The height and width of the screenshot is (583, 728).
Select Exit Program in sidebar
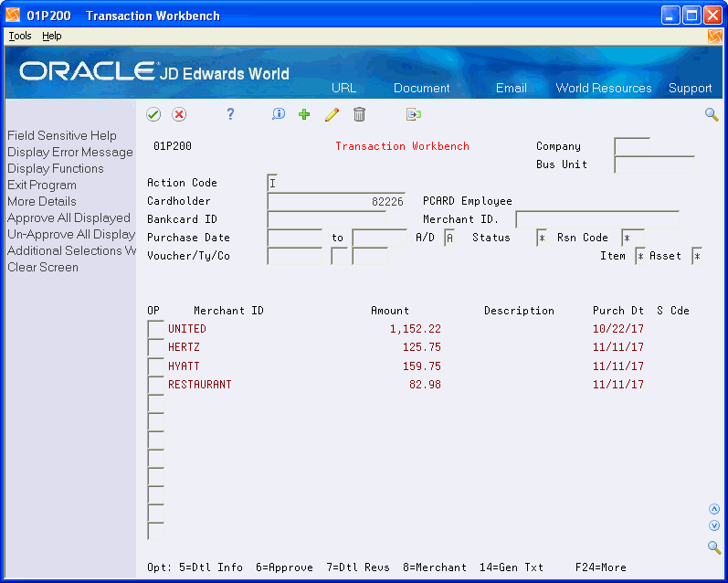(x=42, y=185)
